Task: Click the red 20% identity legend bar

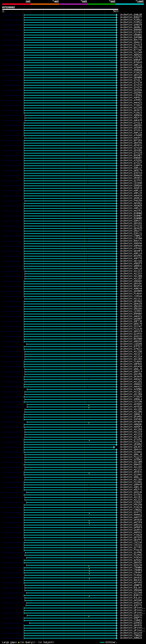Action: (x=16, y=4)
